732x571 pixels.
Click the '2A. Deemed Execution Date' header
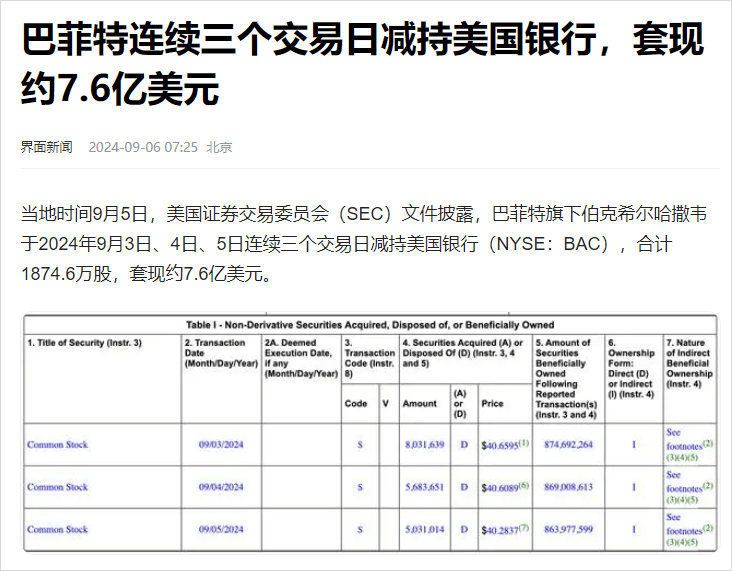(301, 358)
